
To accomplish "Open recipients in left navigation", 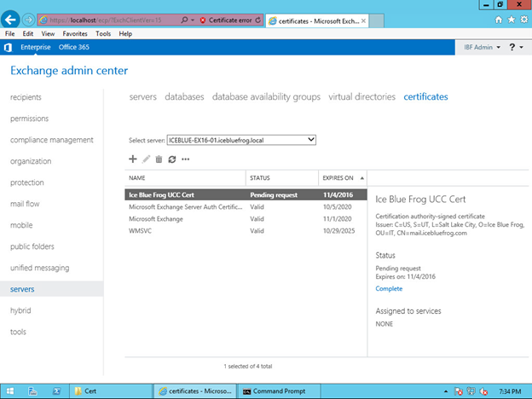I will coord(26,97).
